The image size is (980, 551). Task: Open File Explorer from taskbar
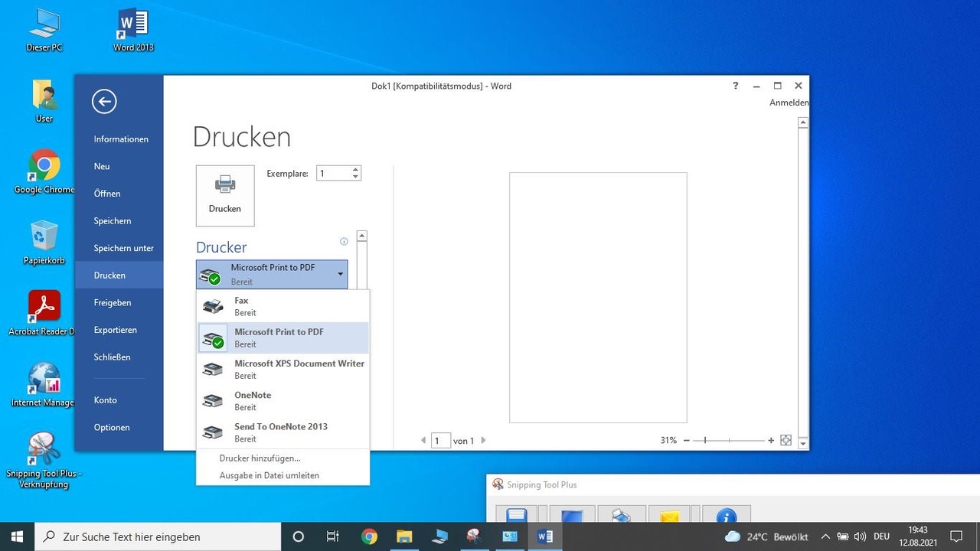(x=404, y=536)
